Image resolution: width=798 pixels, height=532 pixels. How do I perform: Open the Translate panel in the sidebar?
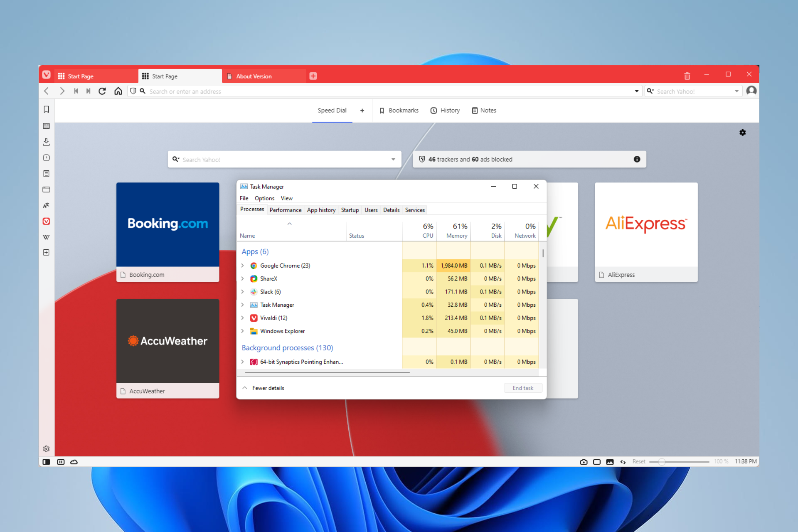[47, 205]
